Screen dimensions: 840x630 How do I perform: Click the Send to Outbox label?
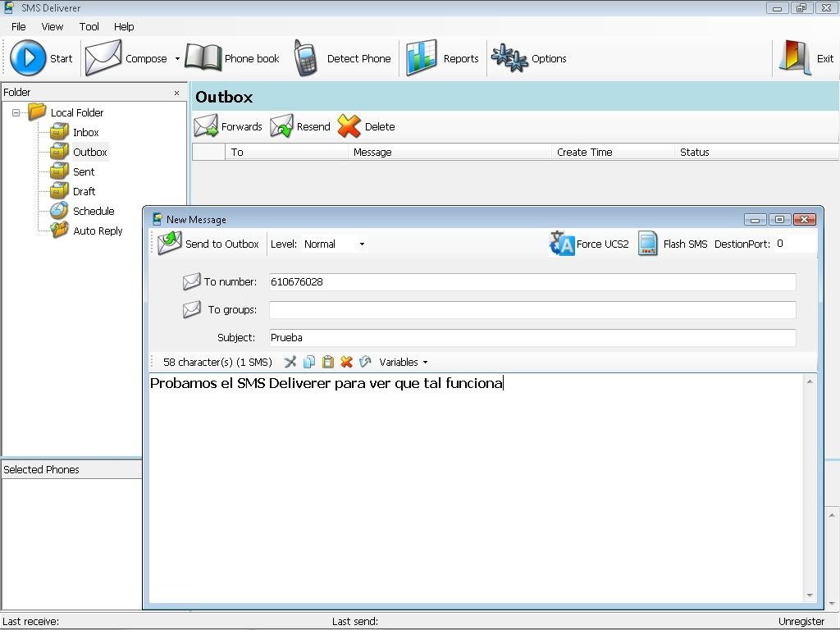[x=221, y=244]
